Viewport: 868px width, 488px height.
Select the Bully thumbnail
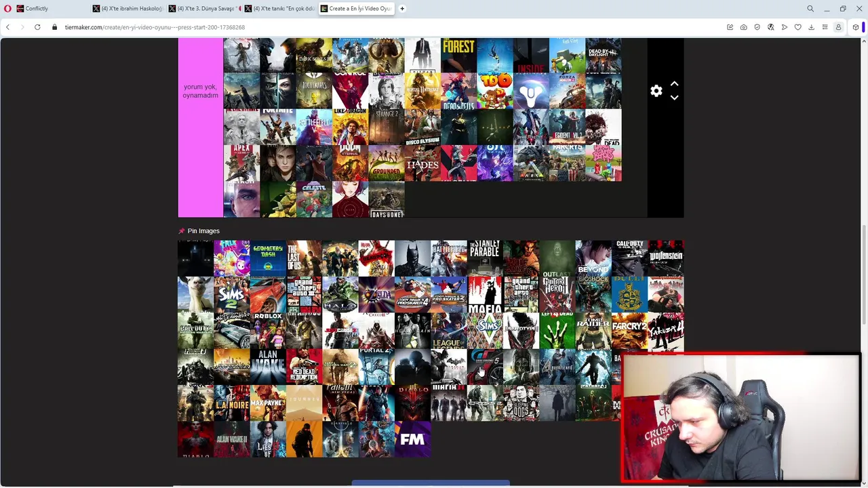tap(629, 295)
